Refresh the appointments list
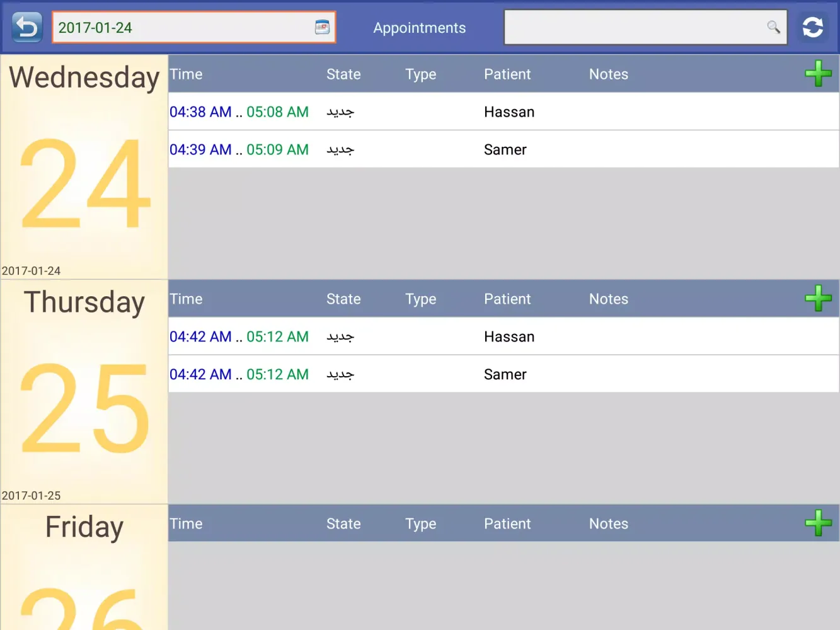Image resolution: width=840 pixels, height=630 pixels. coord(813,27)
